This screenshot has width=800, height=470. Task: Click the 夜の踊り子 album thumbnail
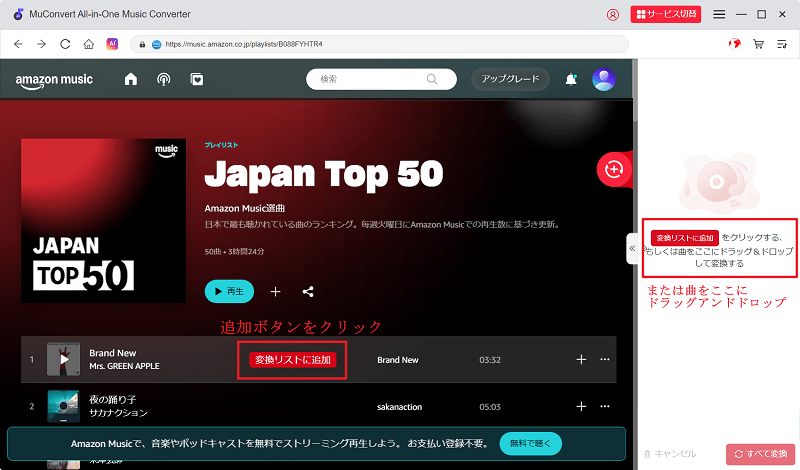(64, 406)
